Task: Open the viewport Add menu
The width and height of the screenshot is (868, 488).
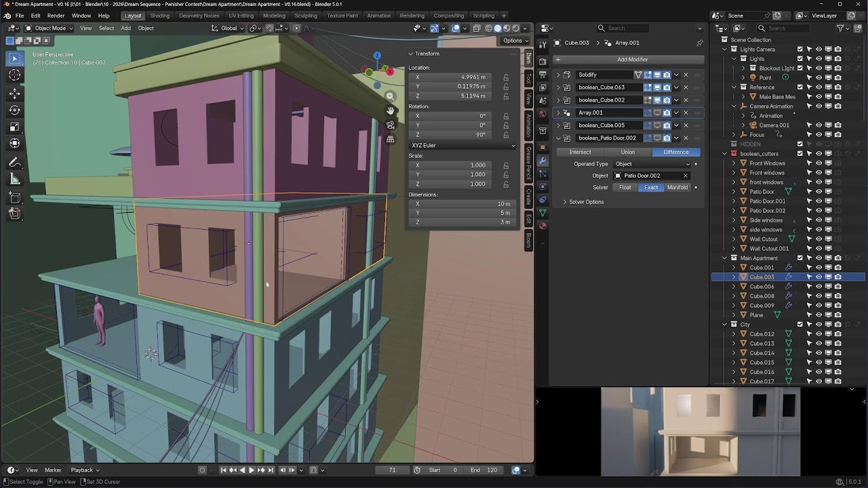Action: pos(125,28)
